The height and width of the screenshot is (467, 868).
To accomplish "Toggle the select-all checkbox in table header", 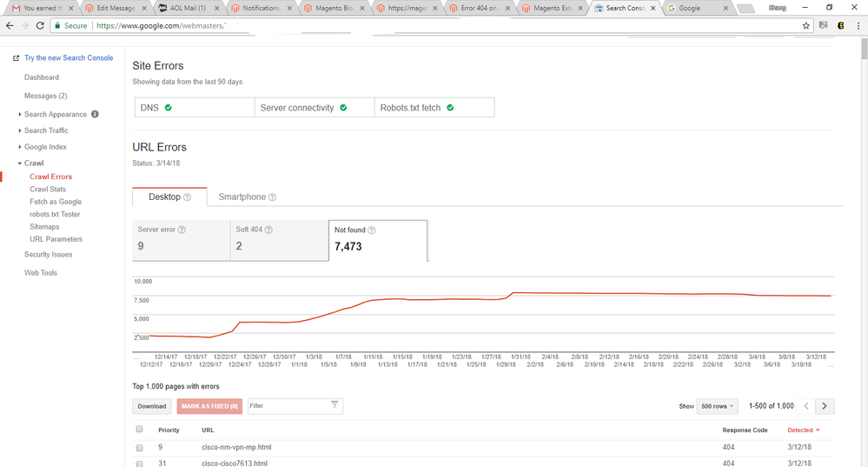I will pyautogui.click(x=139, y=430).
